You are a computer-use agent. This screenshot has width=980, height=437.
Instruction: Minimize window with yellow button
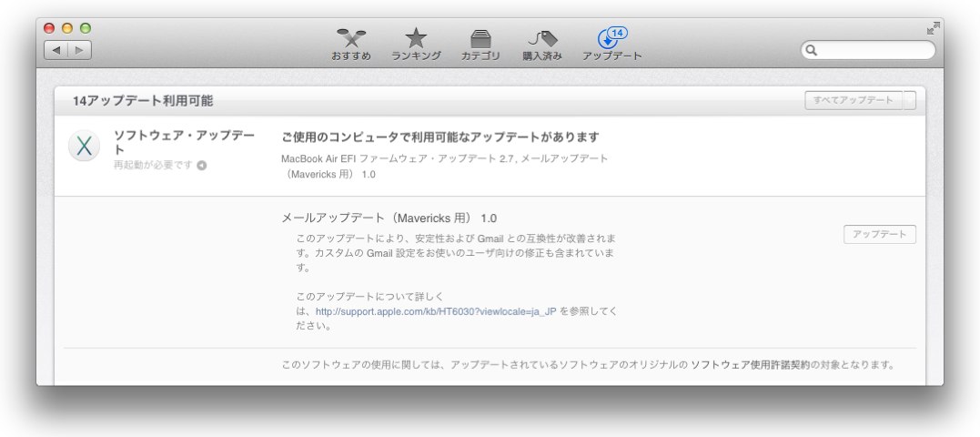click(67, 28)
